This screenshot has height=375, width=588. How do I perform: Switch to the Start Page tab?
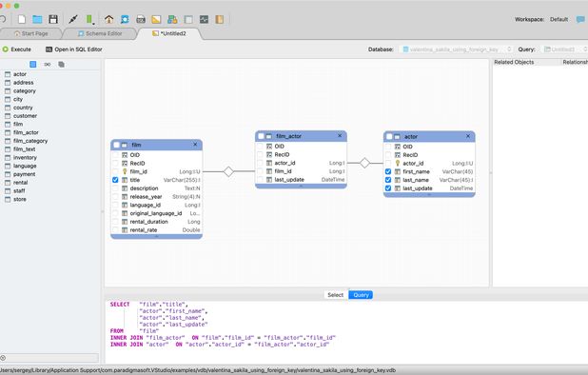click(x=30, y=33)
